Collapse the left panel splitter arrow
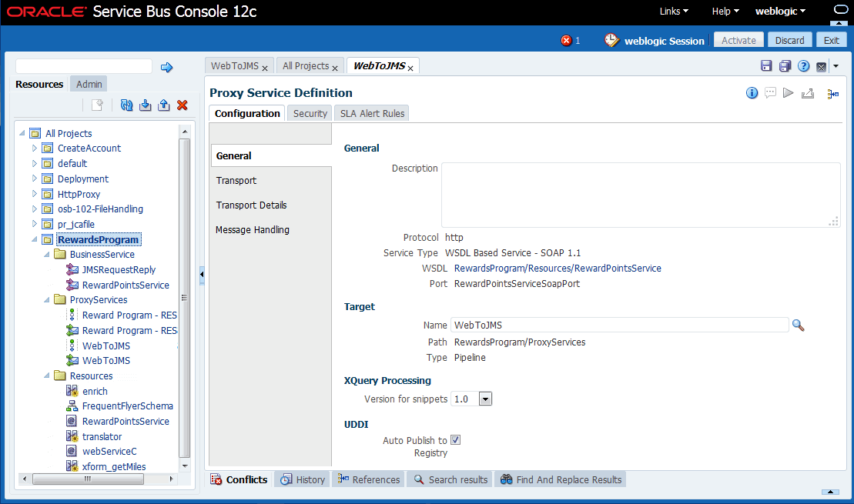Image resolution: width=854 pixels, height=504 pixels. (202, 275)
